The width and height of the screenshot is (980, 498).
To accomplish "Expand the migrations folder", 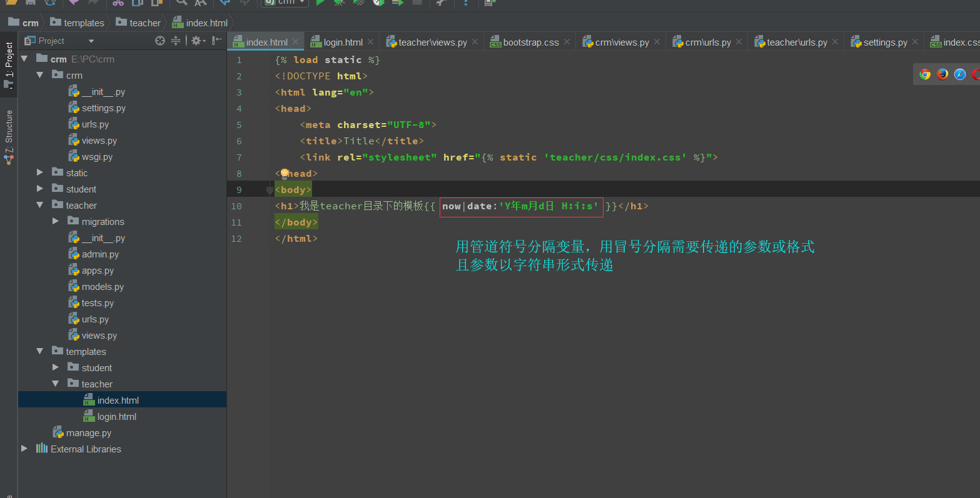I will (x=56, y=221).
